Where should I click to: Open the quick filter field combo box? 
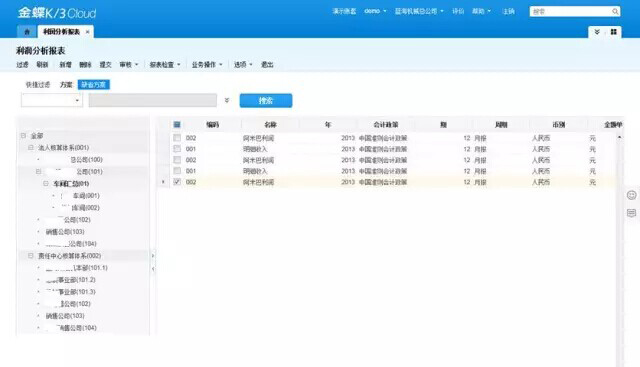[x=52, y=100]
